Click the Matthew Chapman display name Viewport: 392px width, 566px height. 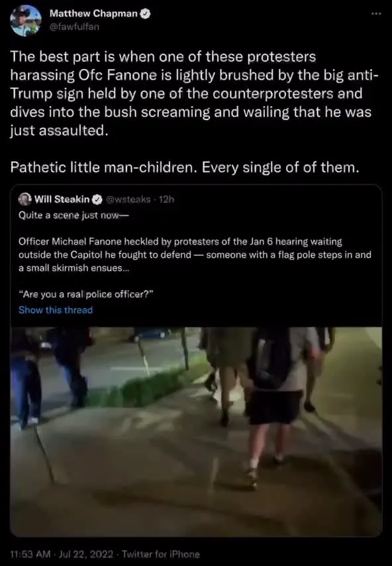pyautogui.click(x=94, y=14)
